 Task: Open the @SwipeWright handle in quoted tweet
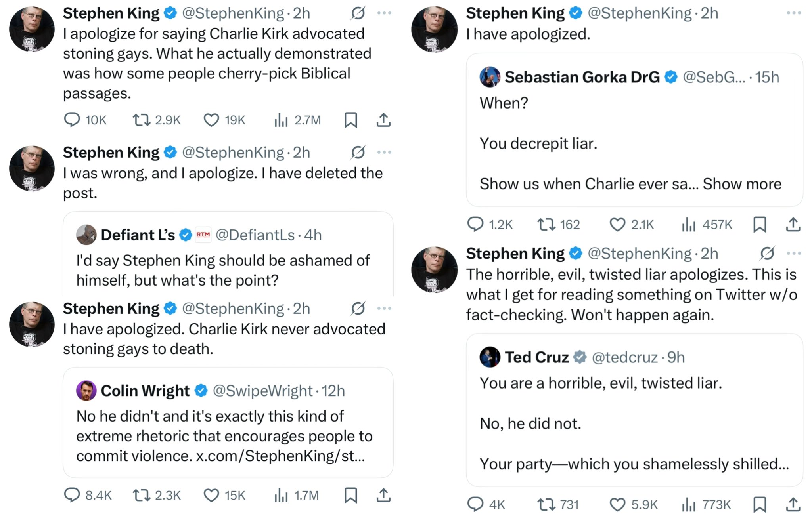263,391
